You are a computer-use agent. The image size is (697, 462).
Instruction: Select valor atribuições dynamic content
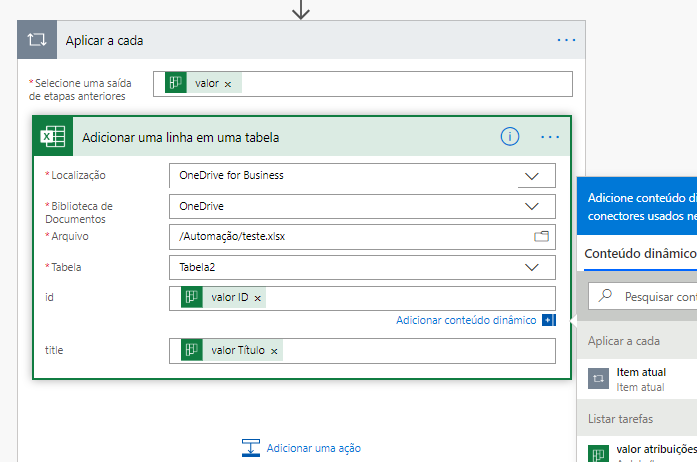point(637,450)
